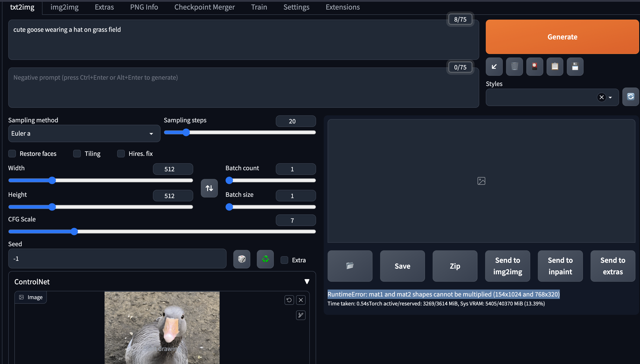Enable the Tiling checkbox
The width and height of the screenshot is (640, 364).
[77, 153]
